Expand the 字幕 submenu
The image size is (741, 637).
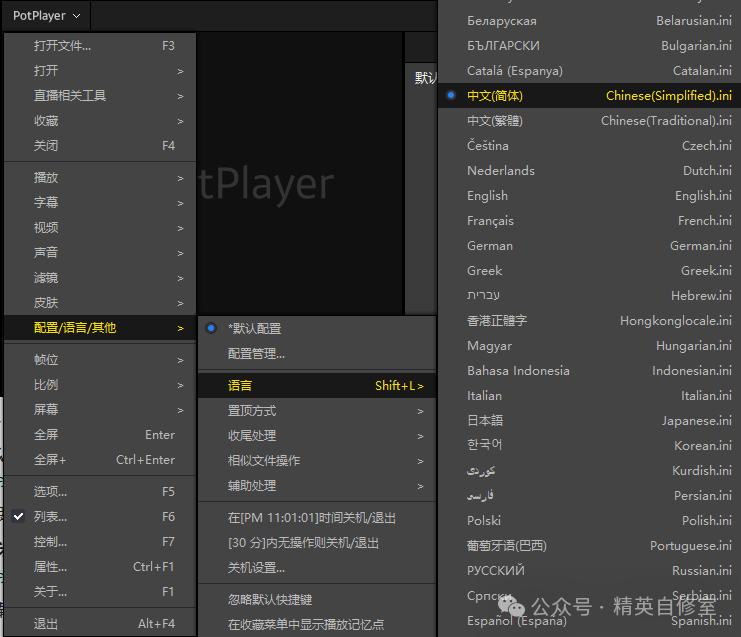pyautogui.click(x=46, y=203)
